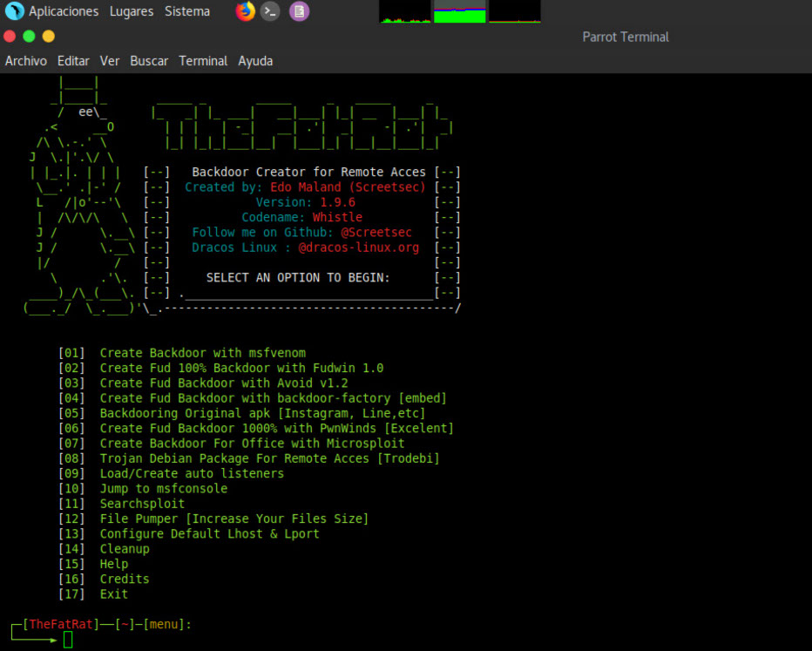Open the Lugares menu
Viewport: 812px width, 651px height.
click(x=132, y=11)
